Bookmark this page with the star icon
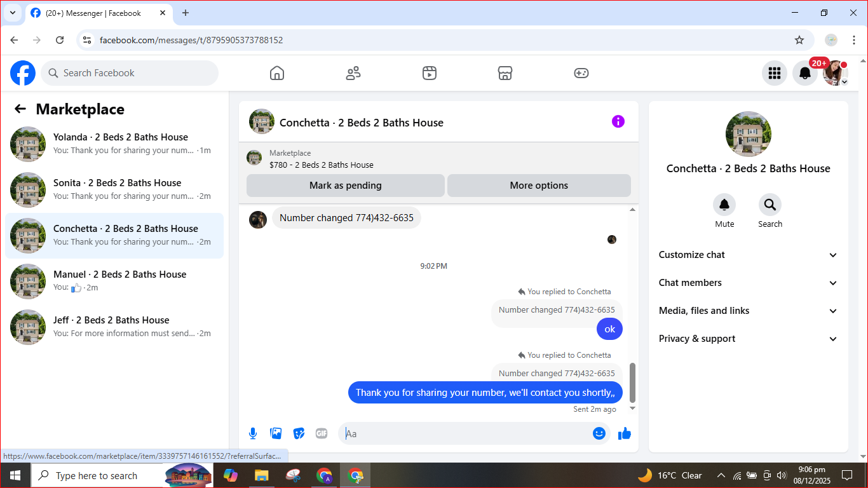This screenshot has width=868, height=488. click(799, 40)
